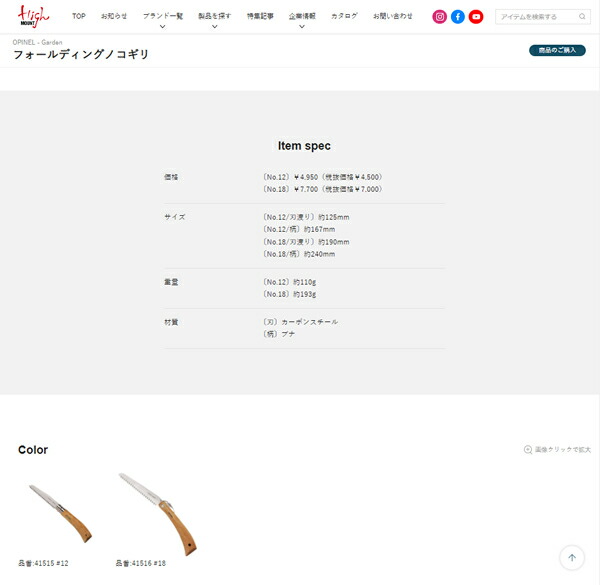This screenshot has height=585, width=600.
Task: Open the Facebook social icon
Action: click(x=458, y=17)
